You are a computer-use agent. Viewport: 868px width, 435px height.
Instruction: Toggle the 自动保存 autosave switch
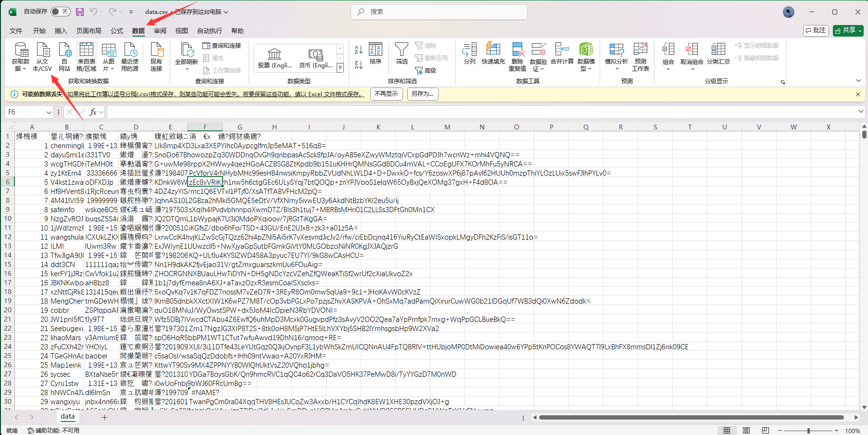pos(61,12)
